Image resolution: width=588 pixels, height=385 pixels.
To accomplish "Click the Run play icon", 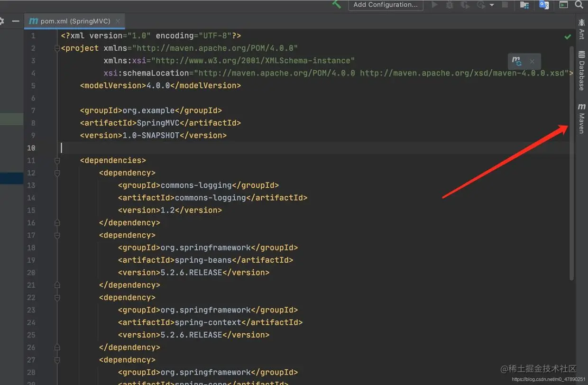I will click(434, 5).
